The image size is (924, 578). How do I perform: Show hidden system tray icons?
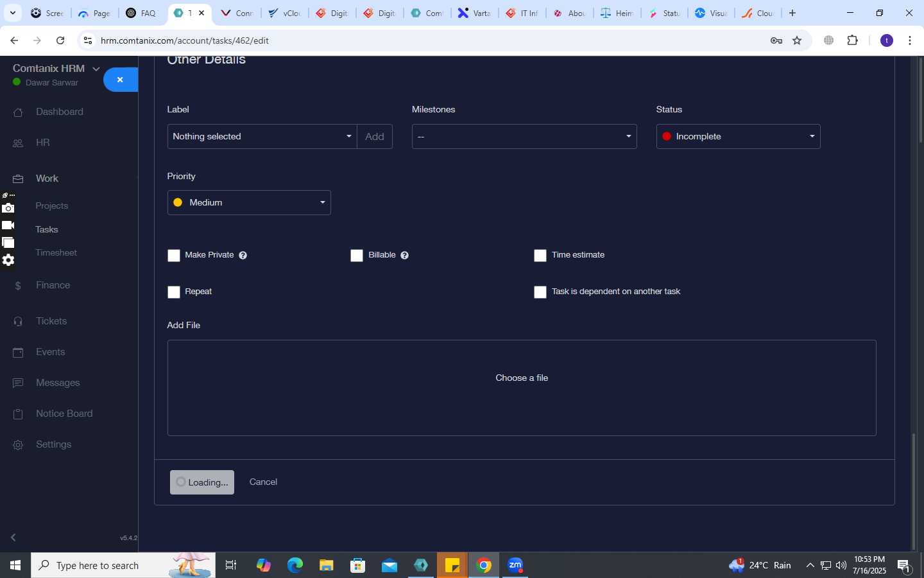click(810, 565)
